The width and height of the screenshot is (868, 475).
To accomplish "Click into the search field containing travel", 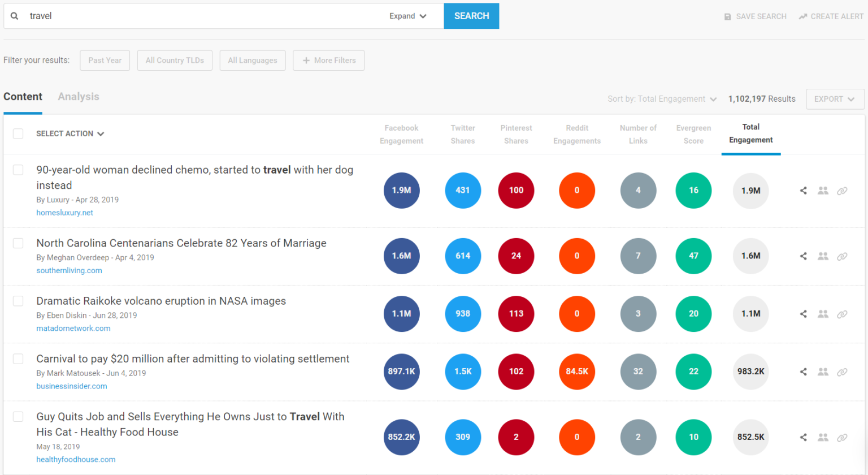I will [x=203, y=16].
